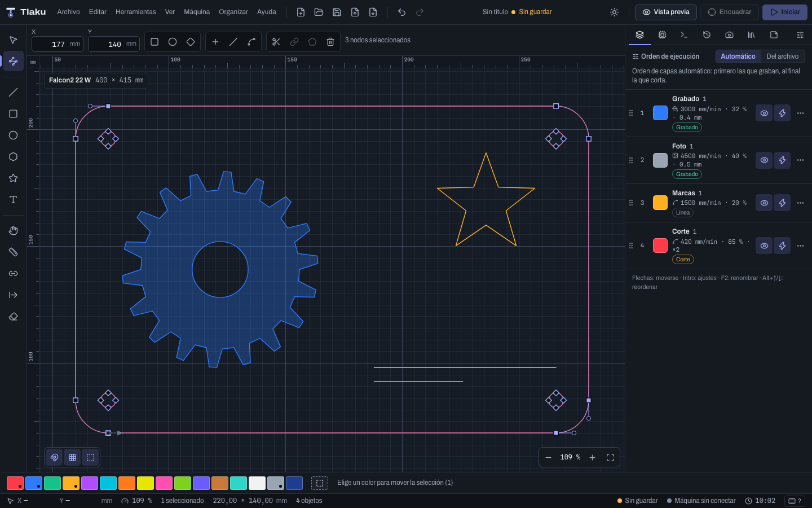
Task: Select the eraser tool
Action: click(14, 317)
